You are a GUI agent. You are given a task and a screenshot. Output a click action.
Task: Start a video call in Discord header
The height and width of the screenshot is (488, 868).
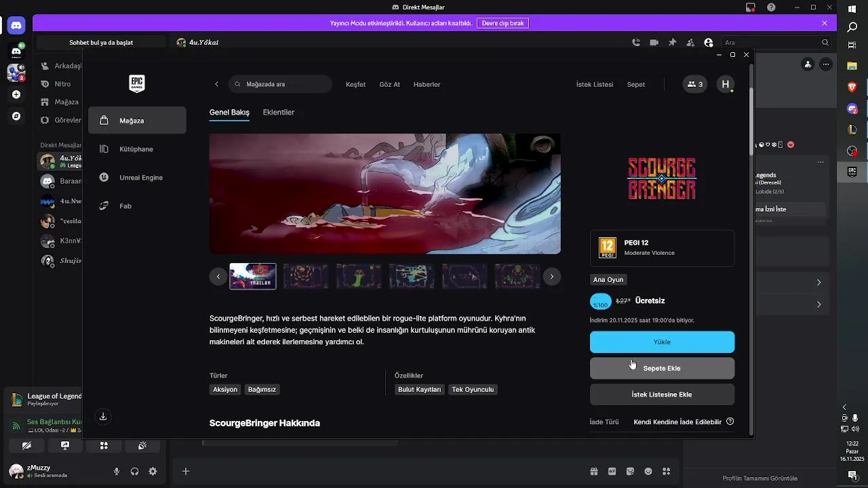[654, 42]
